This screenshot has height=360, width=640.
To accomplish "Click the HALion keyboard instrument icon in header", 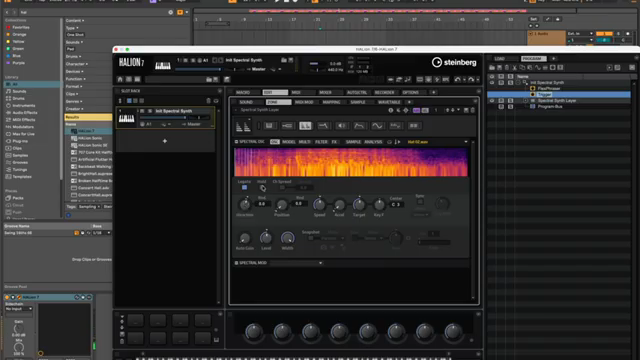I will point(162,65).
